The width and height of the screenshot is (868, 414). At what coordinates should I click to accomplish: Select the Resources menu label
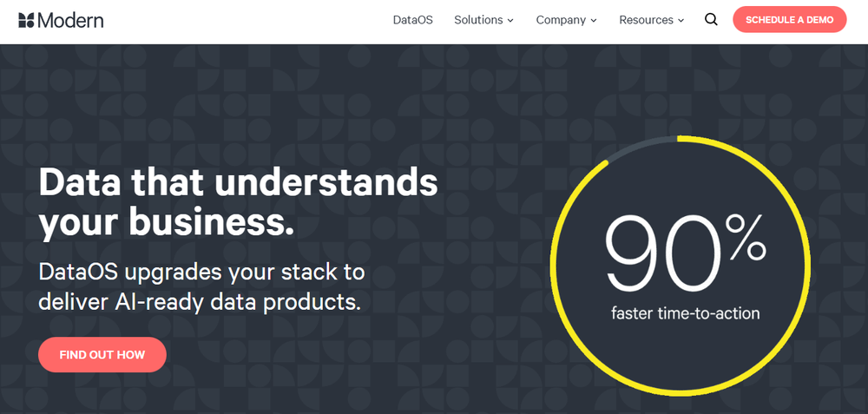tap(646, 20)
